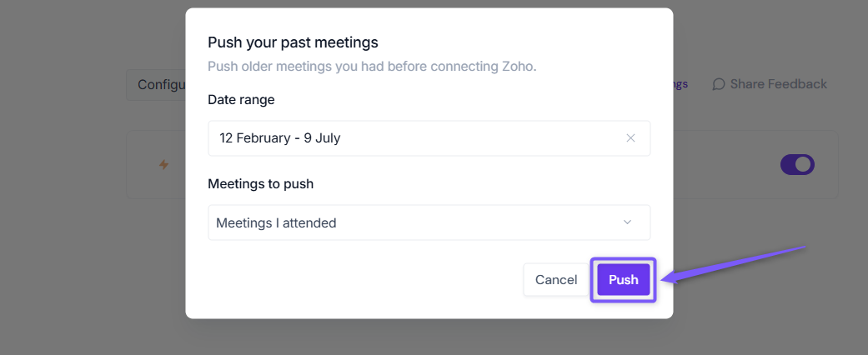Screen dimensions: 868x355
Task: Cancel the push meetings dialog
Action: 556,280
